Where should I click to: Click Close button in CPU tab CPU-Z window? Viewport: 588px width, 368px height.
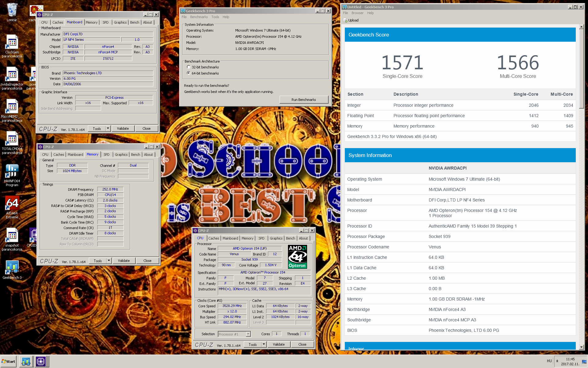click(302, 344)
